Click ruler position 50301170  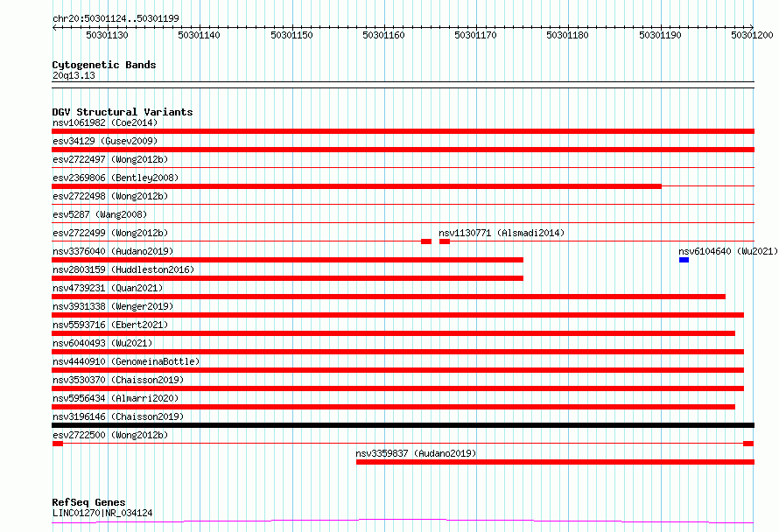pos(475,35)
